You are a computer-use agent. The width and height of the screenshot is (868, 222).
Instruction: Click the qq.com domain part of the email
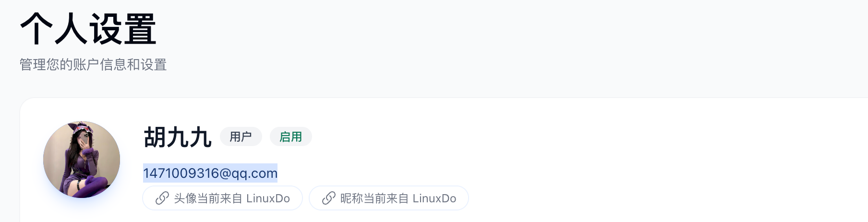(254, 173)
